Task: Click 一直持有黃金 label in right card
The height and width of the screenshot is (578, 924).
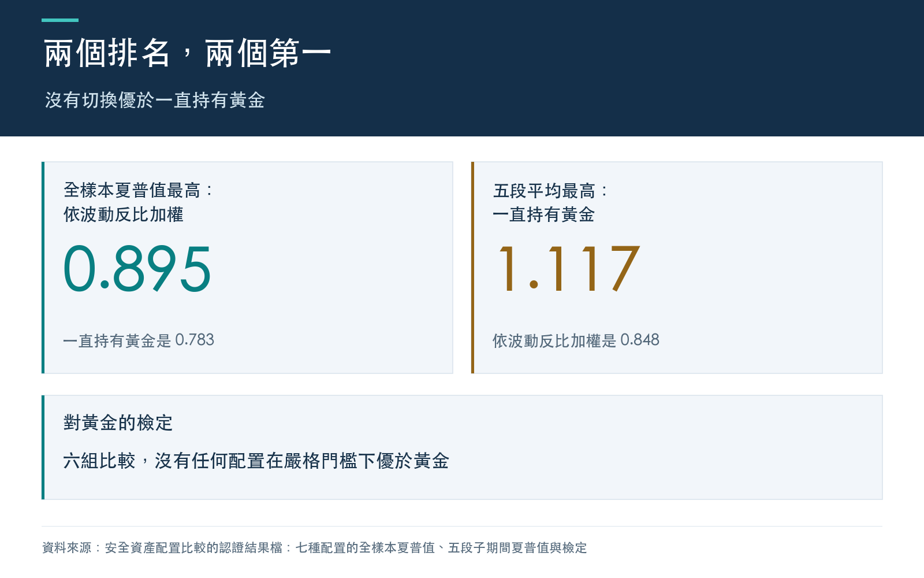Action: (543, 215)
